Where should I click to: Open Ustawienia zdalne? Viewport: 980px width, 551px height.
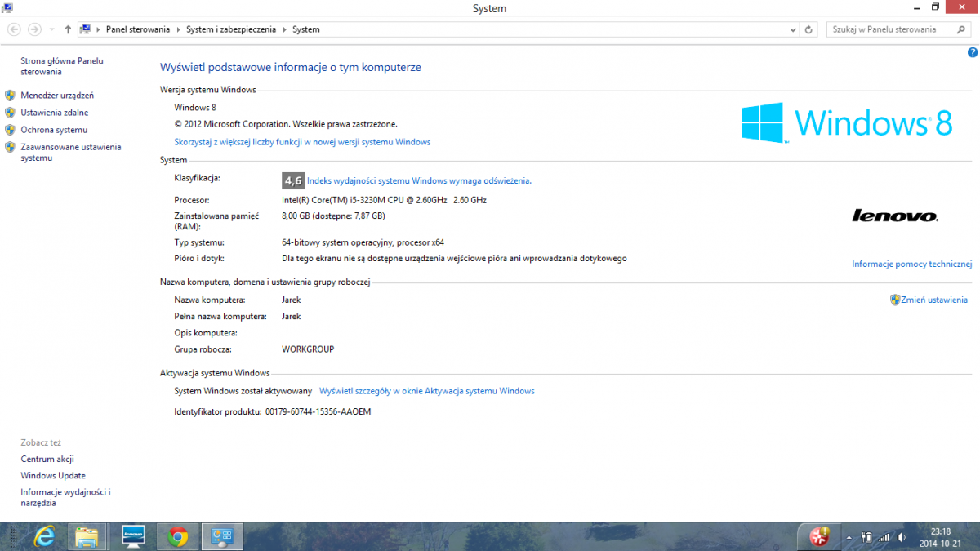(55, 113)
